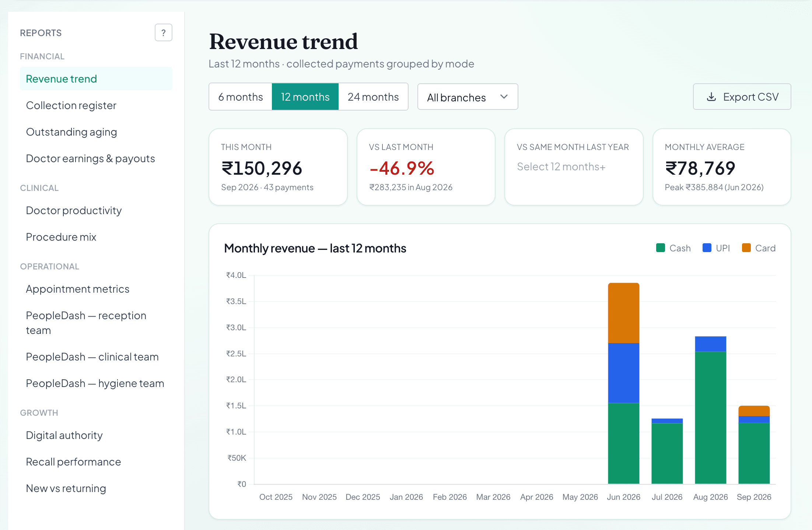Viewport: 812px width, 530px height.
Task: Select the 6 months range
Action: 241,97
